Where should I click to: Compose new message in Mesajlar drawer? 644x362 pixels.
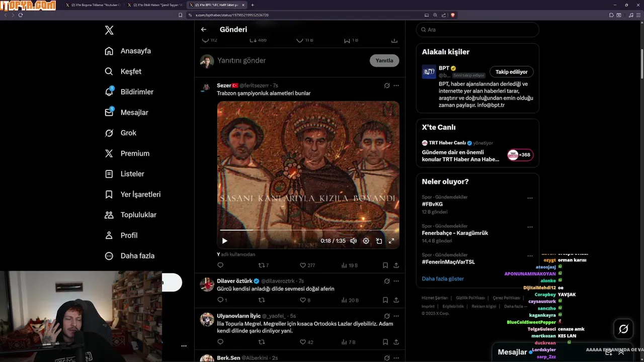tap(609, 352)
